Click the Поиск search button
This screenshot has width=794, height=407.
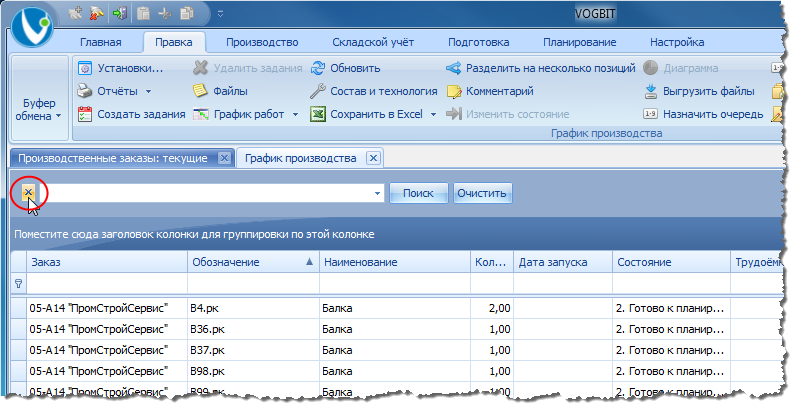click(x=418, y=193)
